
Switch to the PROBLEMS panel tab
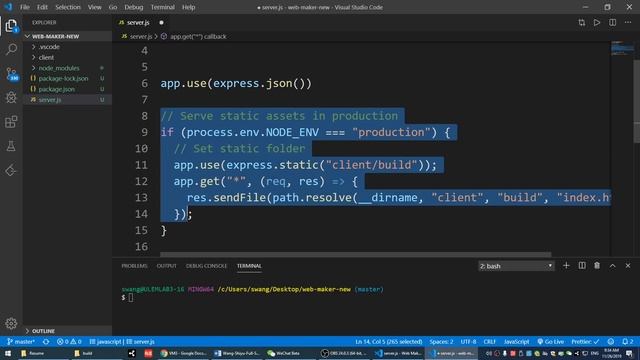coord(134,266)
